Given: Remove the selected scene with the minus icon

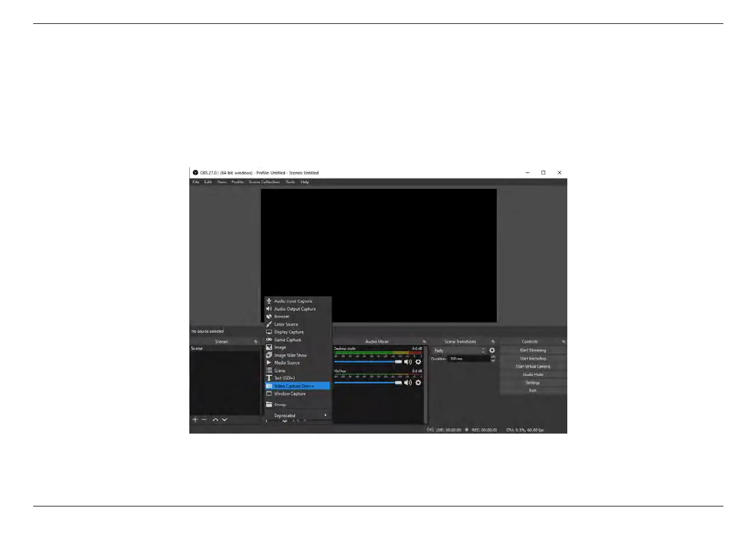Looking at the screenshot, I should click(204, 420).
